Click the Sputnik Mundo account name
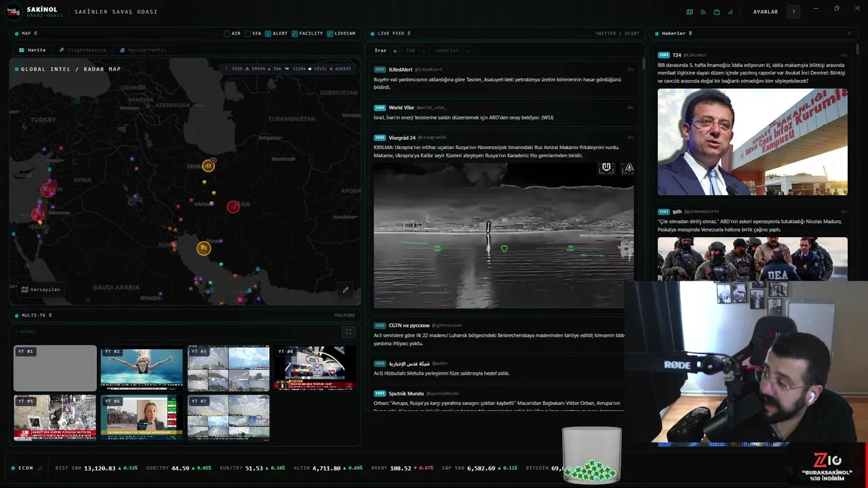The image size is (868, 488). tap(406, 394)
